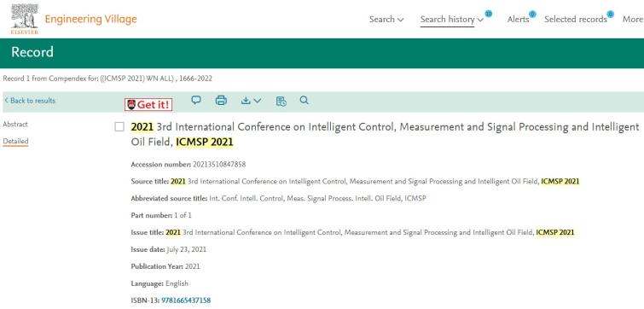Expand the Search history dropdown
The height and width of the screenshot is (309, 644).
point(452,20)
